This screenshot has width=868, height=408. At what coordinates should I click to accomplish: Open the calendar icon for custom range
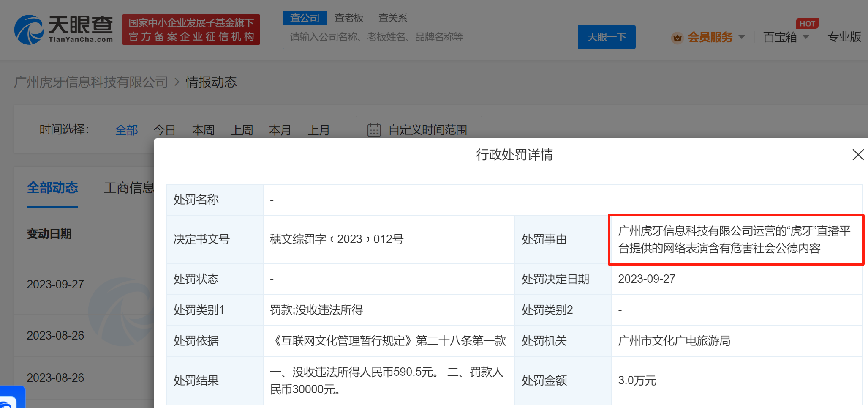[374, 130]
